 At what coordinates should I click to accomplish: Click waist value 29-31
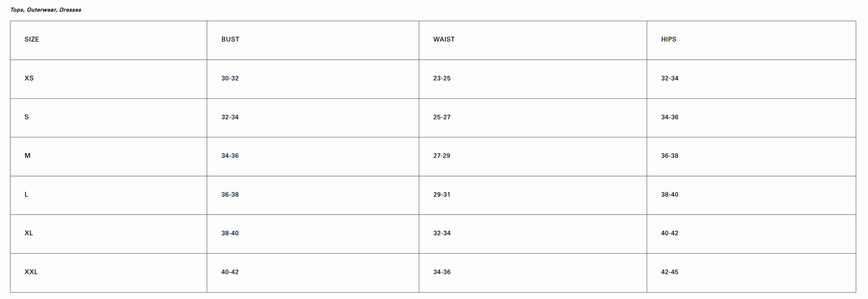click(x=442, y=195)
